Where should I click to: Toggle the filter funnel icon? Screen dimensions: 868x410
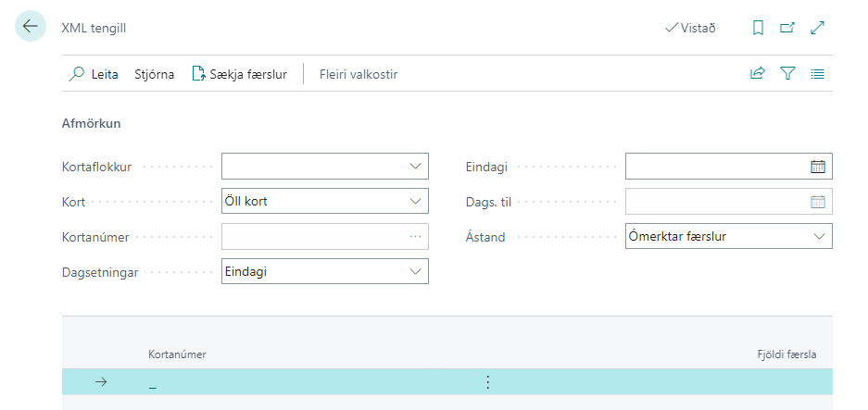[787, 74]
